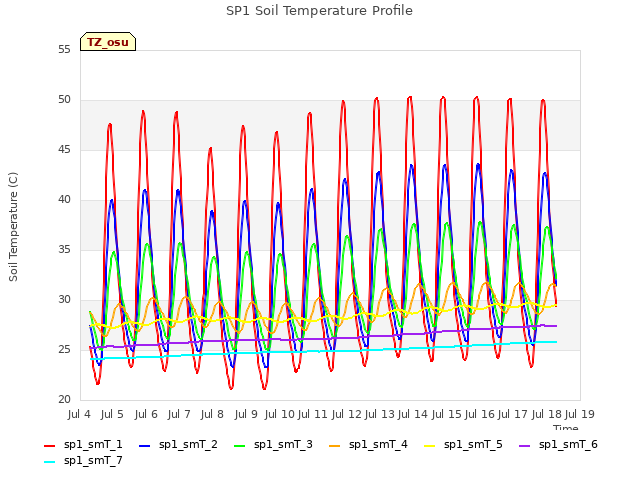
Task: Click the Jul 17 x-axis tick label
Action: 513,414
